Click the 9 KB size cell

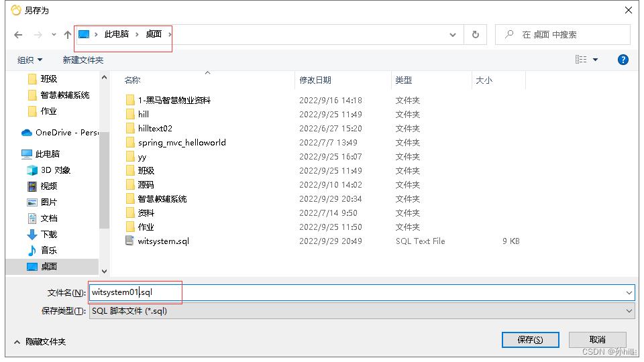click(x=511, y=241)
